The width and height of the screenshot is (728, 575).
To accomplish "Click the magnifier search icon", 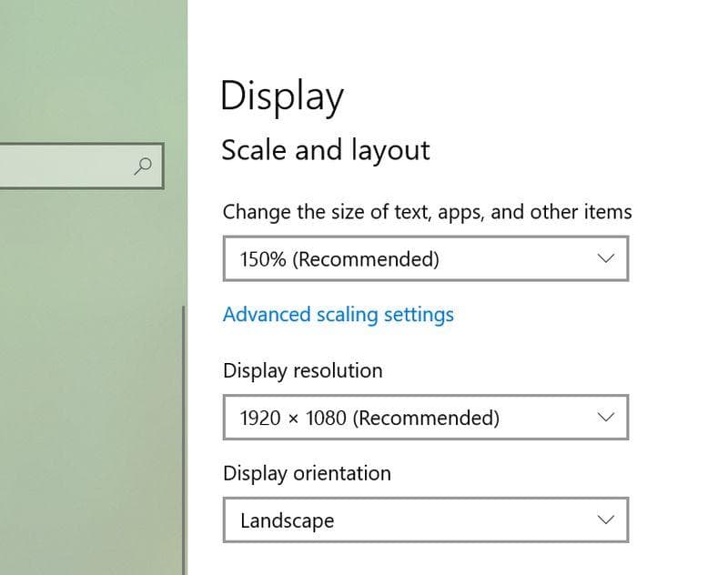I will pyautogui.click(x=143, y=166).
